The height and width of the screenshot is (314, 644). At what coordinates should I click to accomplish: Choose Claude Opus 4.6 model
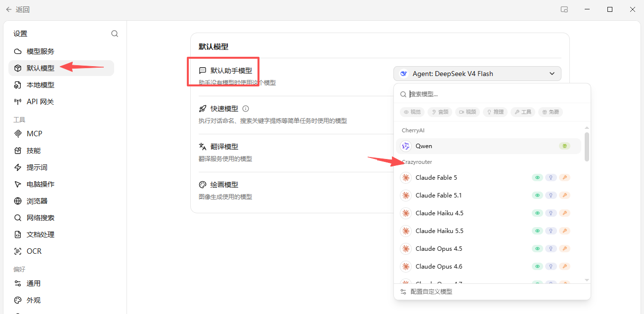[488, 267]
